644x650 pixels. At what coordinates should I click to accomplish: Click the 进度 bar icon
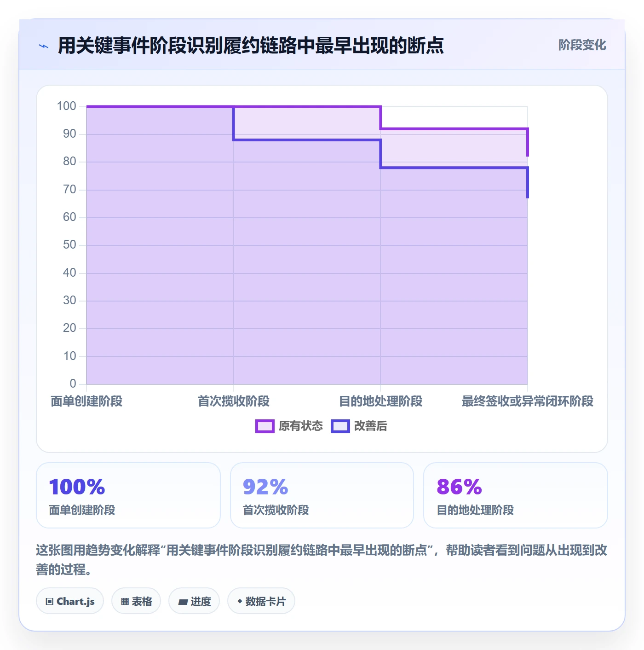point(183,602)
